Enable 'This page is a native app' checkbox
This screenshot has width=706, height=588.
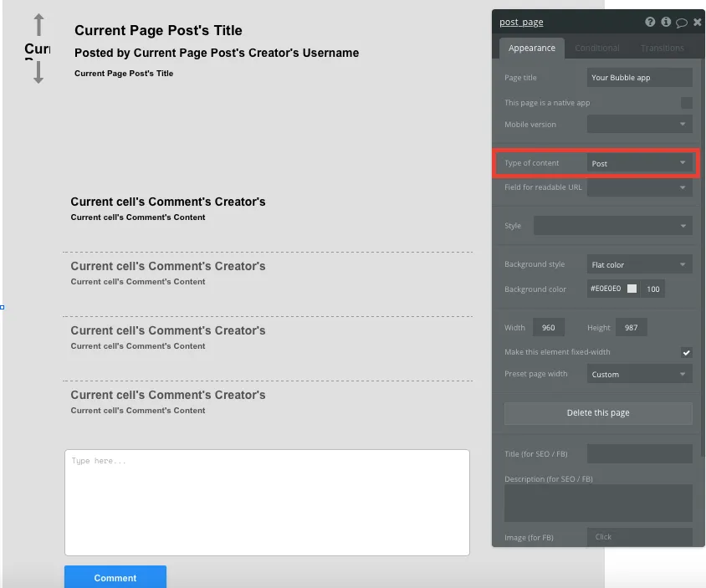pos(686,103)
